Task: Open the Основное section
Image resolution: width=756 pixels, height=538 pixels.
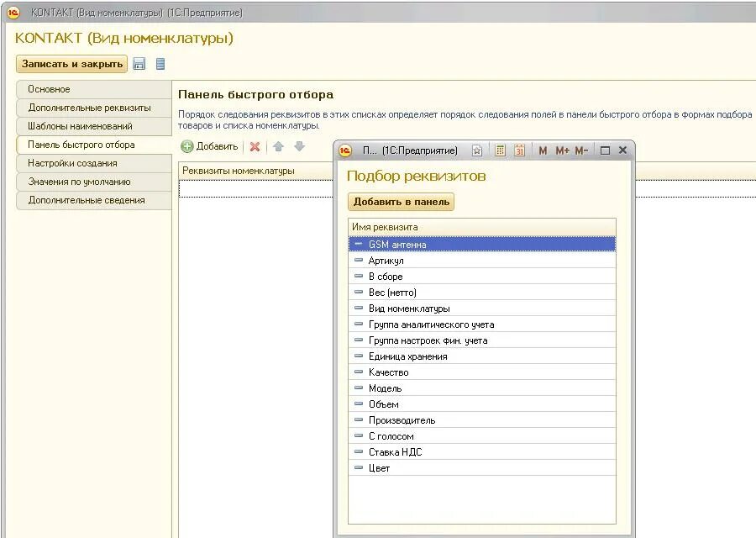Action: pos(93,89)
